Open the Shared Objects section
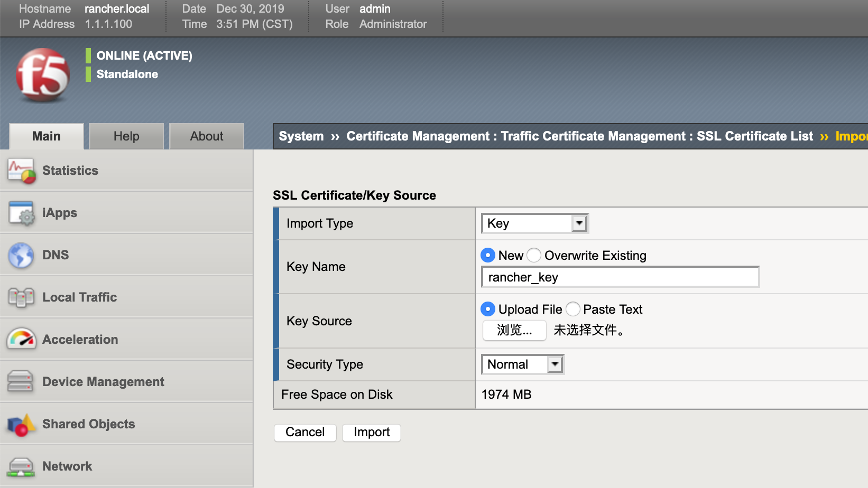Viewport: 868px width, 488px height. 126,424
